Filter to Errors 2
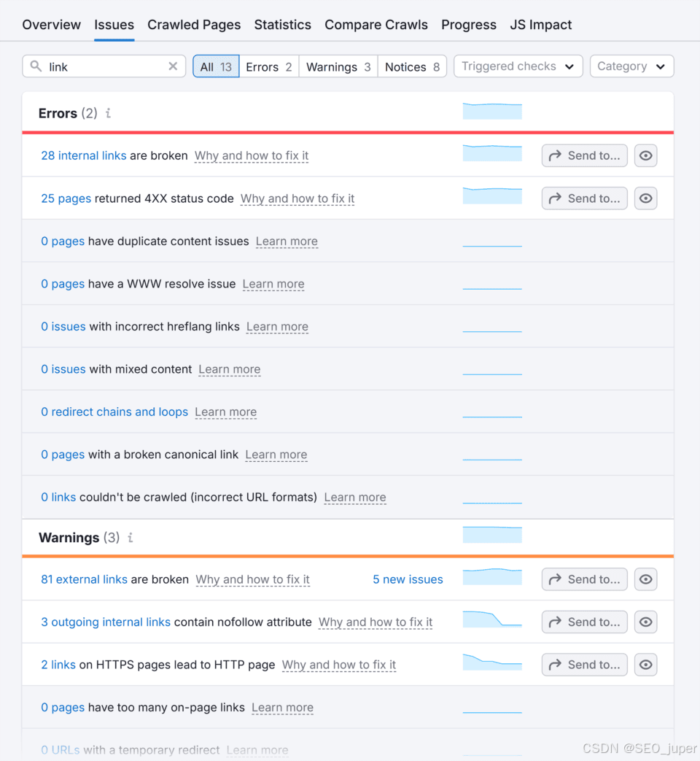The height and width of the screenshot is (761, 700). [269, 66]
